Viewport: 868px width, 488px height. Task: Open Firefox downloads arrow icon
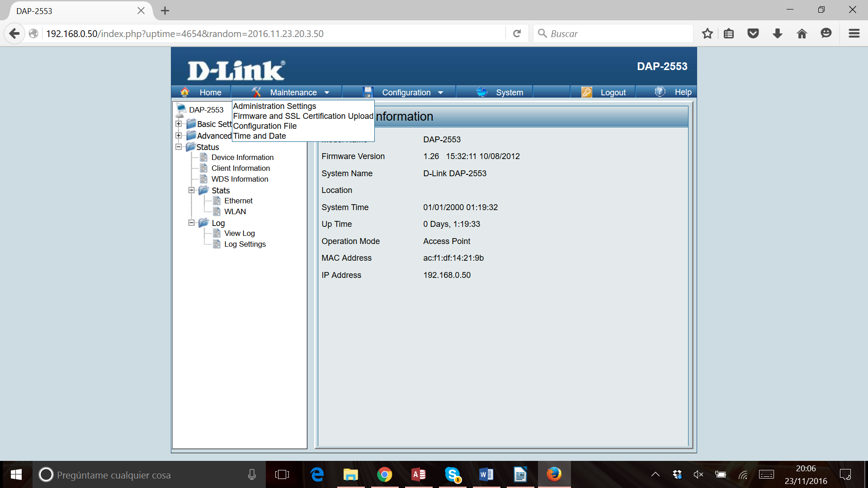pos(778,33)
